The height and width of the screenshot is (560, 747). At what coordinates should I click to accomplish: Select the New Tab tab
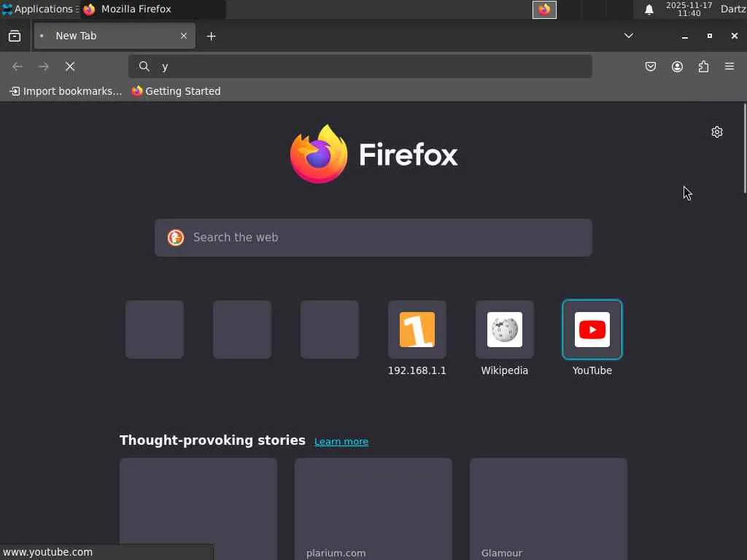click(115, 36)
